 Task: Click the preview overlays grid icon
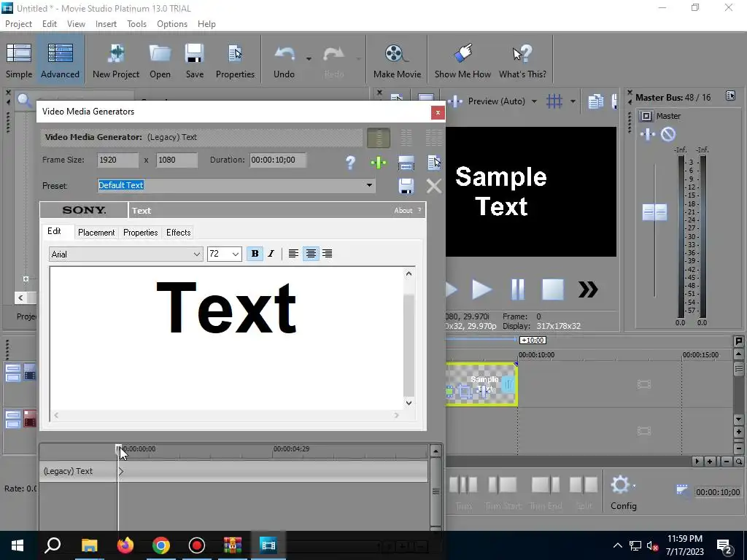[554, 101]
